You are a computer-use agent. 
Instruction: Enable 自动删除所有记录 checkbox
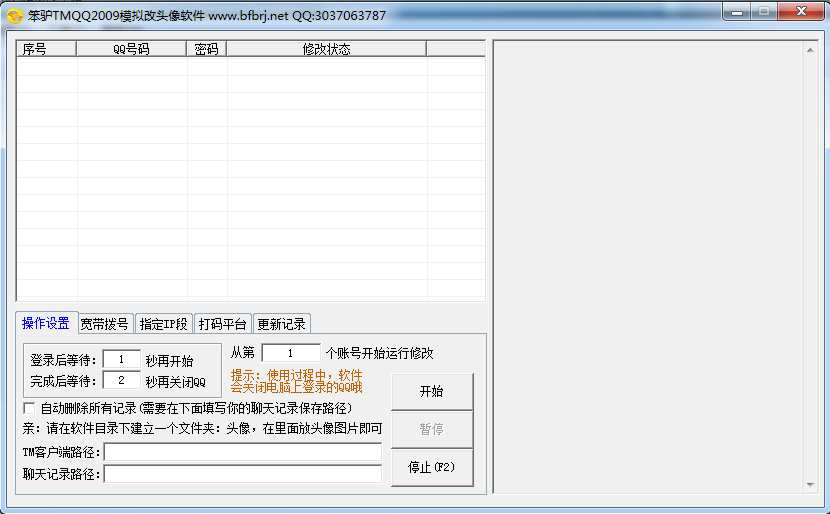(x=29, y=408)
